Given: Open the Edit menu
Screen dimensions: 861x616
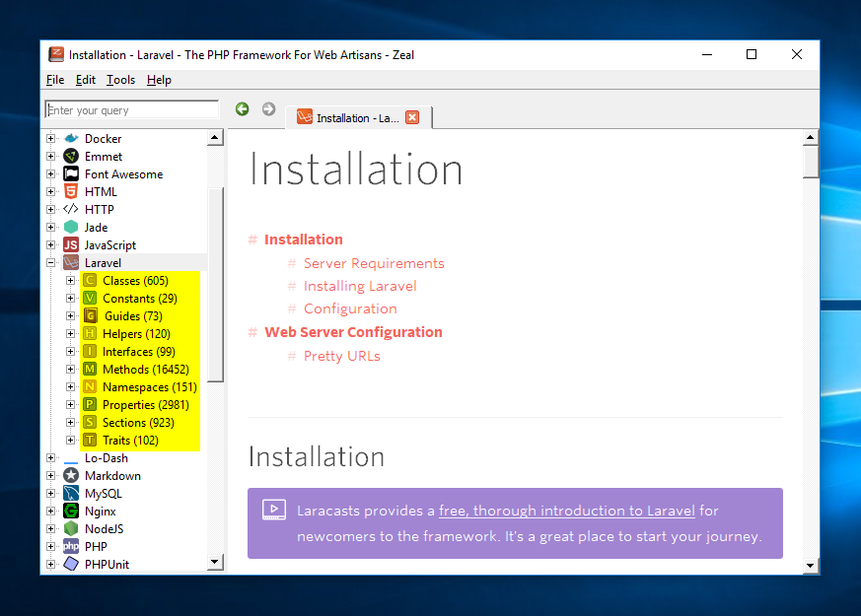Looking at the screenshot, I should 86,80.
